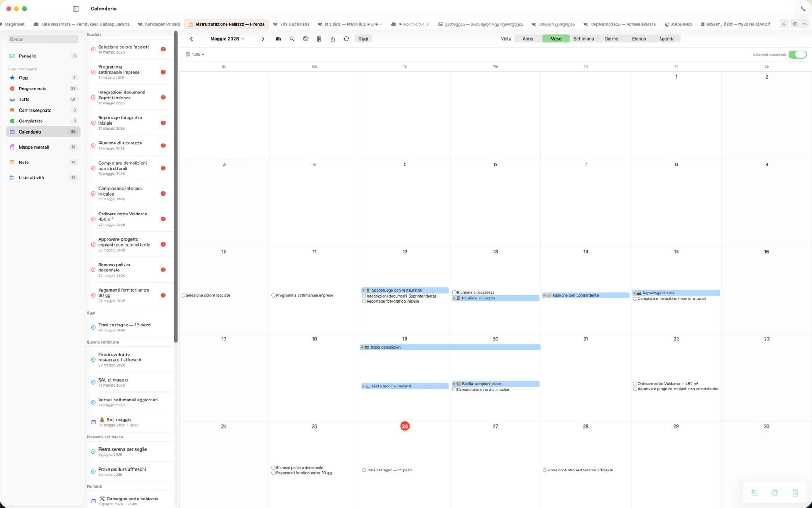The height and width of the screenshot is (508, 812).
Task: Open Pannello in the sidebar
Action: pyautogui.click(x=43, y=56)
